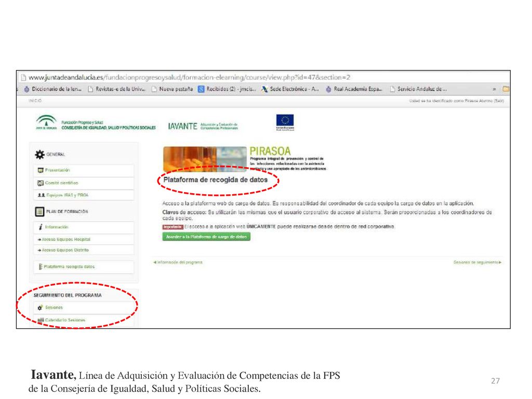Open Acceso Equipos Distrito
The height and width of the screenshot is (399, 532).
click(x=84, y=250)
